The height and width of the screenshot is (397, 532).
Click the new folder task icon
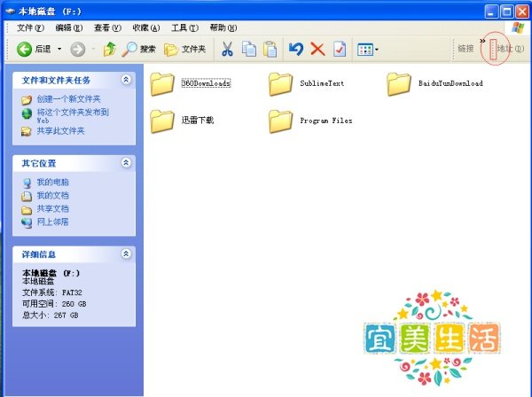[x=27, y=99]
